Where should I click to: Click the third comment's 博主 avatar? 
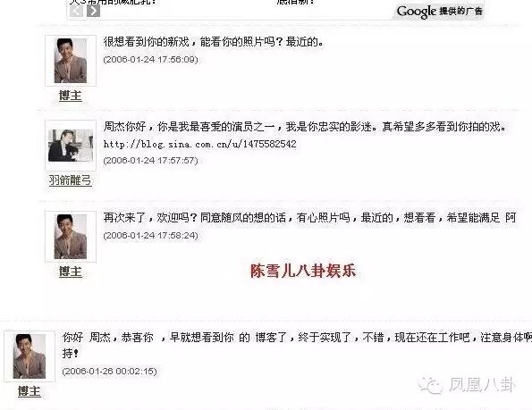[71, 237]
